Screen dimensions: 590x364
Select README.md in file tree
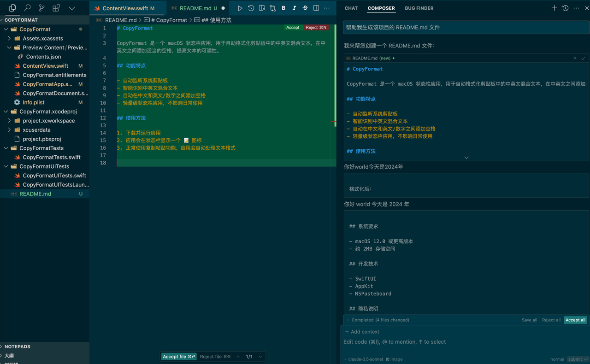[45, 194]
